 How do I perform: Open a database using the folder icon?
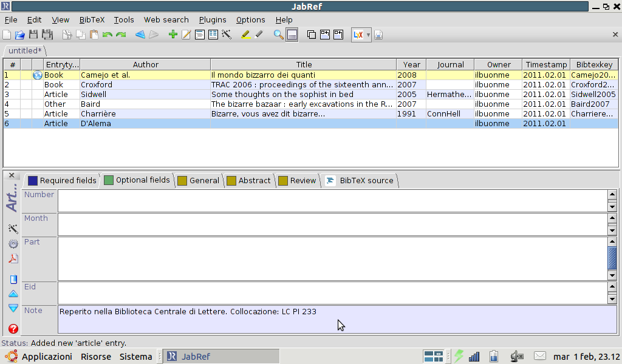point(20,35)
